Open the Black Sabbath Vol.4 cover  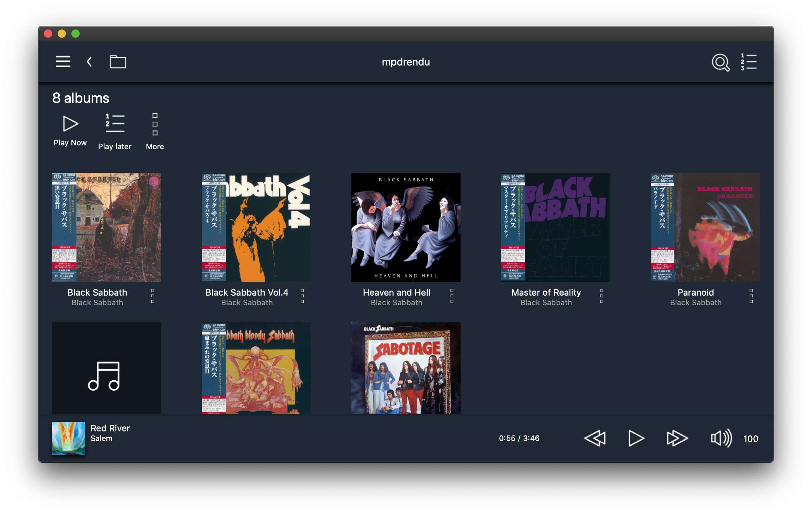click(x=256, y=227)
